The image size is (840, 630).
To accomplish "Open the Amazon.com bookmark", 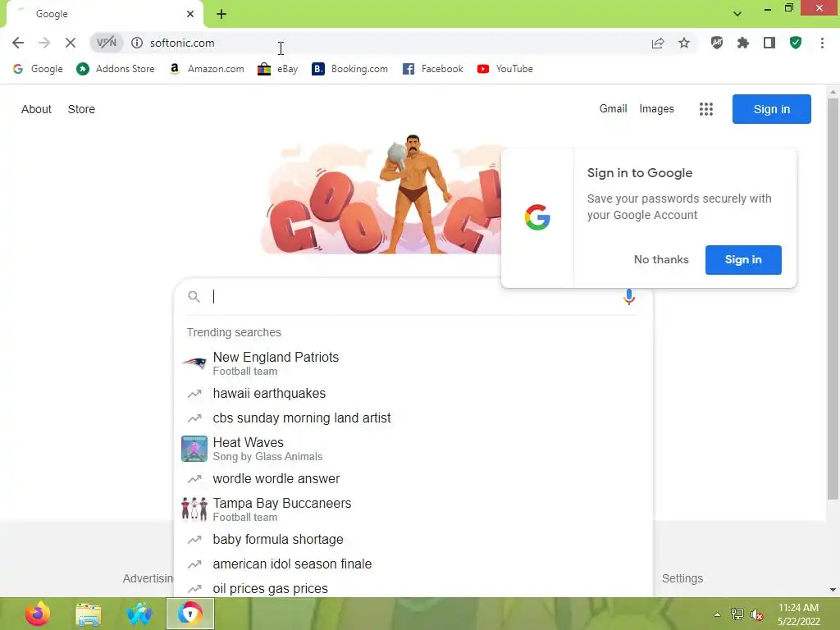I will 206,69.
